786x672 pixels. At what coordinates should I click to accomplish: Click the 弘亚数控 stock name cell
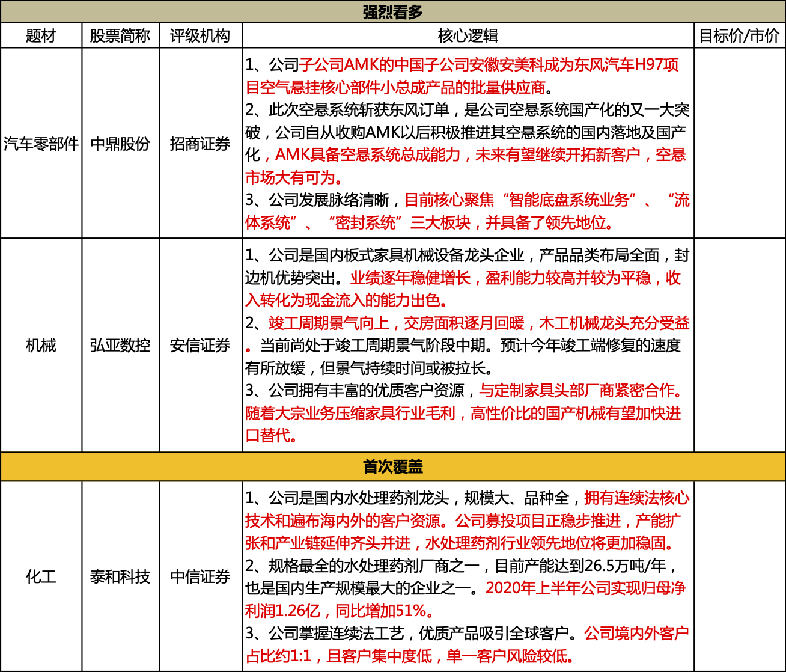[121, 345]
